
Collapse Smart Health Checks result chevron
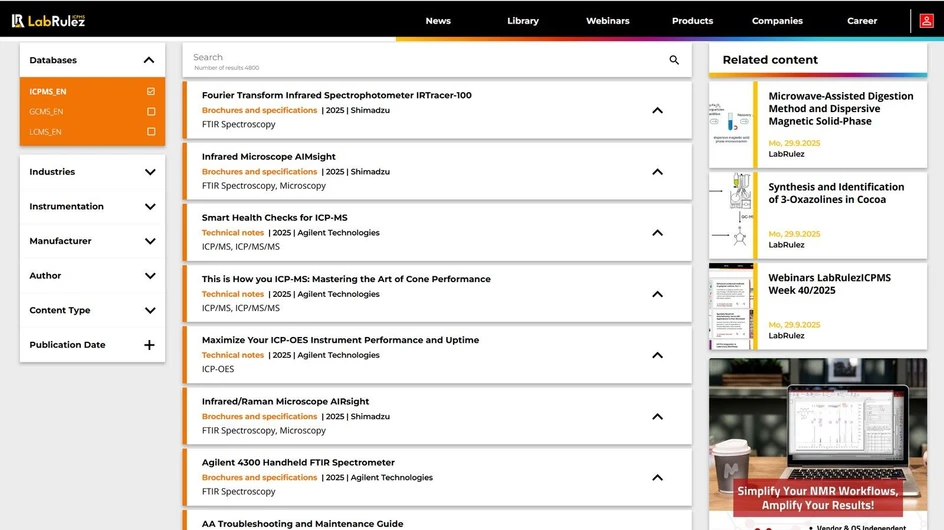coord(657,233)
